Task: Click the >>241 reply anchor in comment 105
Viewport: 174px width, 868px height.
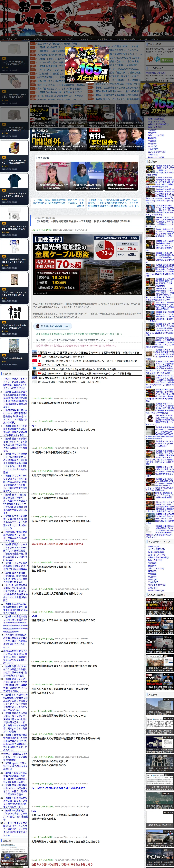Action: 34,616
